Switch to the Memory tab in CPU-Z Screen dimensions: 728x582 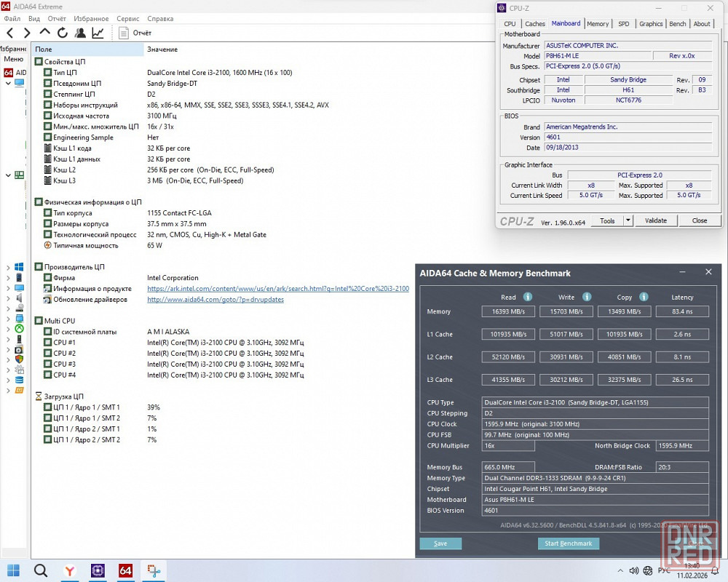[x=598, y=24]
